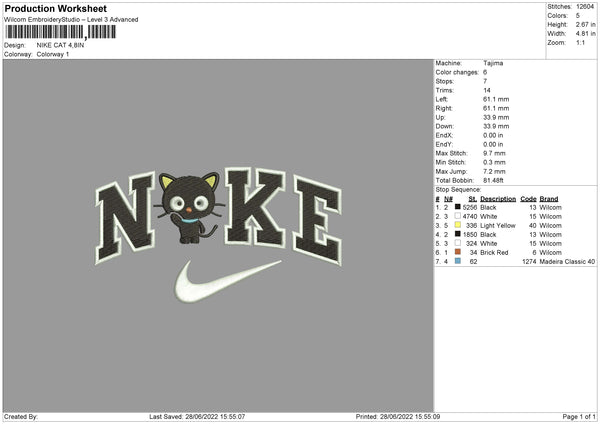Viewport: 600px width, 424px height.
Task: Click the "St." column header
Action: click(472, 199)
